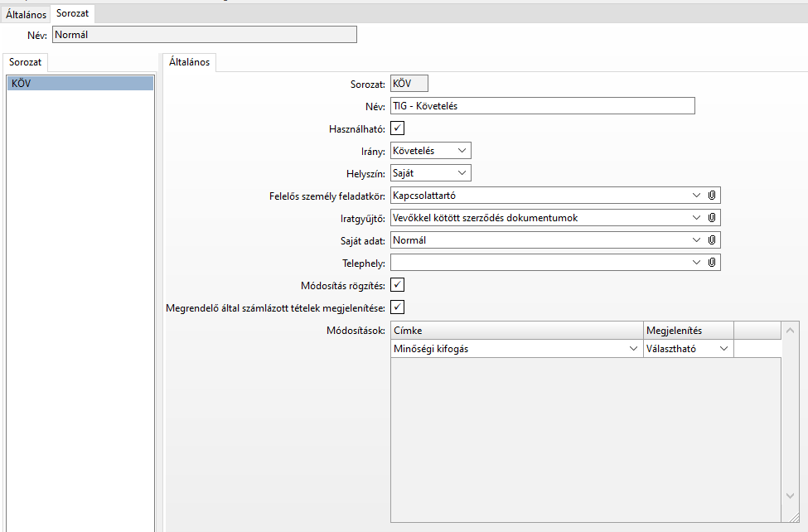The image size is (808, 532).
Task: Click the modifications list scroll down arrow
Action: point(790,495)
